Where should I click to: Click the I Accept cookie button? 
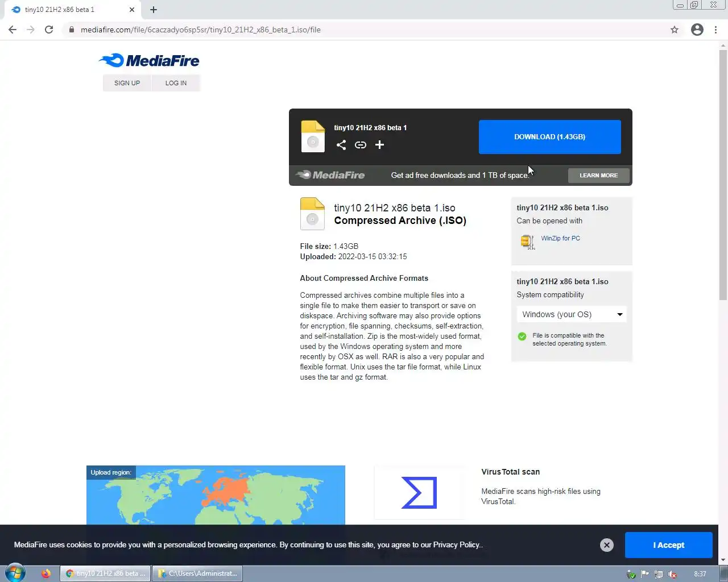[x=668, y=545]
